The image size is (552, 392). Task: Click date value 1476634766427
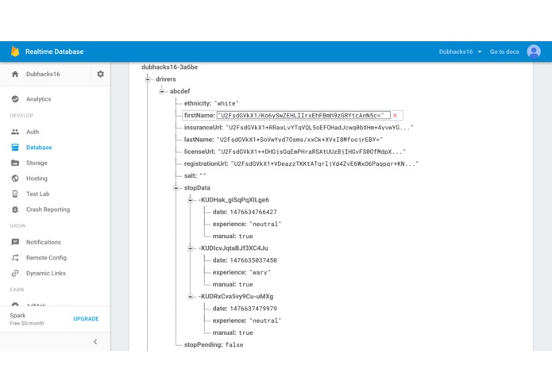tap(253, 212)
